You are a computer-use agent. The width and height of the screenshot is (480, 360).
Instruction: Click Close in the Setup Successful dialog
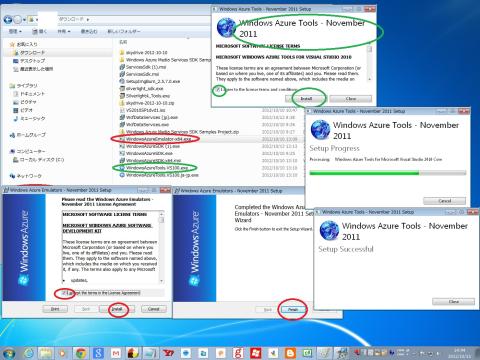453,302
